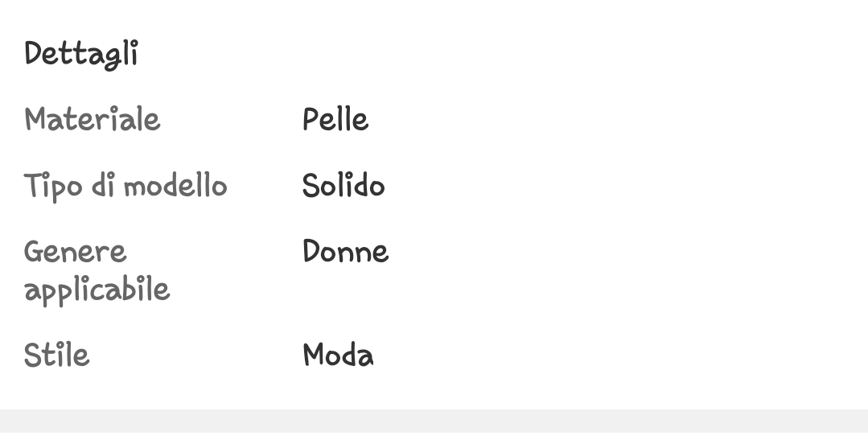Click the Pelle material value
868x436 pixels.
pyautogui.click(x=335, y=120)
